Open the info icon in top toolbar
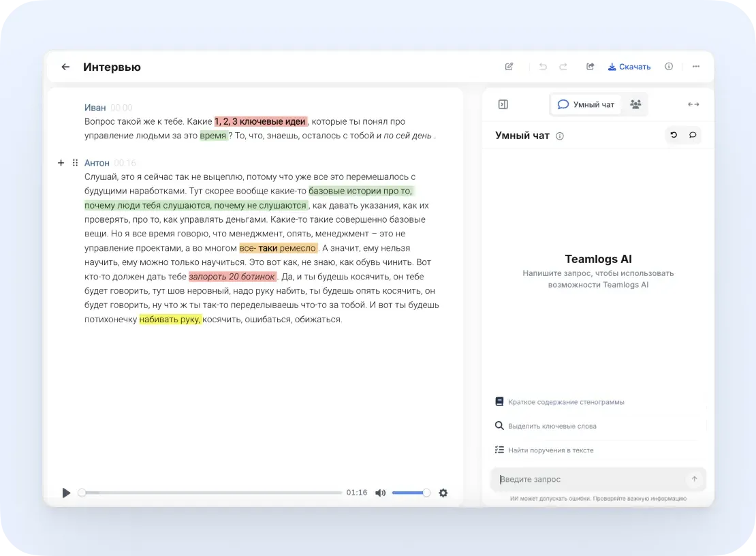This screenshot has width=756, height=556. pyautogui.click(x=669, y=67)
